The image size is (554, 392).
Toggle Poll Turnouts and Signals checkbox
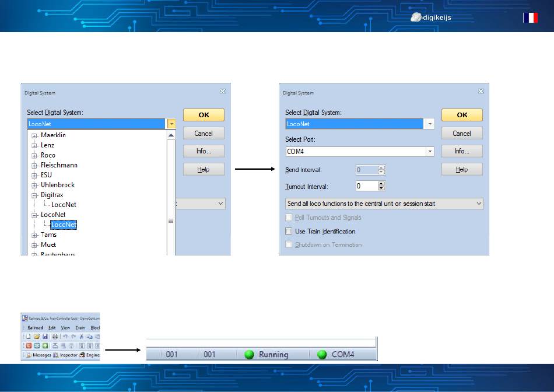click(289, 218)
